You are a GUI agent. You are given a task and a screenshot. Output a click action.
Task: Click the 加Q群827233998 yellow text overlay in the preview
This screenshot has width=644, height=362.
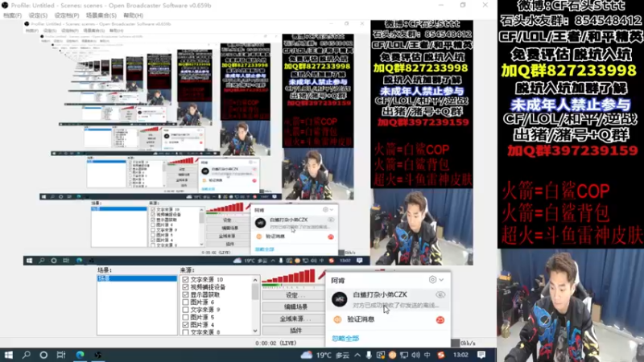click(569, 71)
